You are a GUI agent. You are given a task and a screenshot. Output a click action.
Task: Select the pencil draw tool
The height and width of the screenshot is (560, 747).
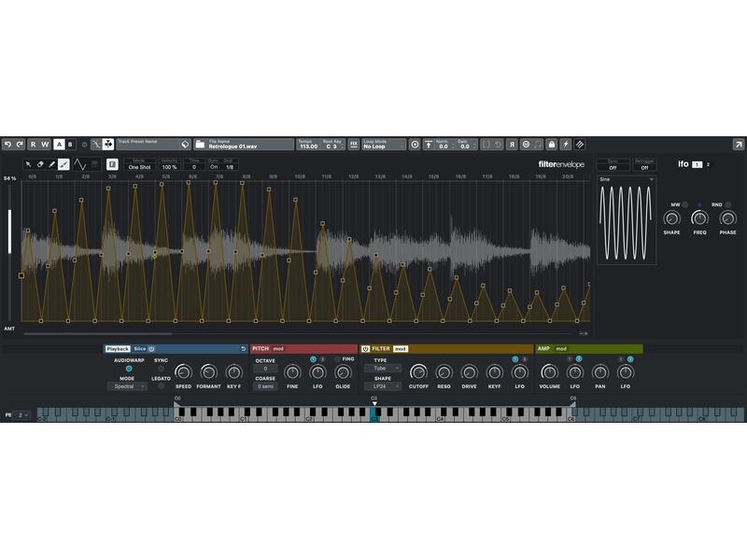pos(52,164)
